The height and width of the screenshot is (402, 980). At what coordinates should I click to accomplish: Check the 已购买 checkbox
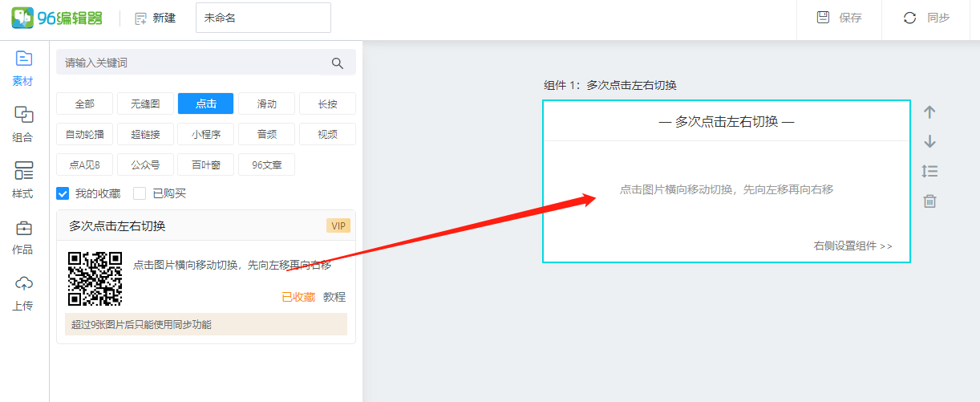point(140,193)
